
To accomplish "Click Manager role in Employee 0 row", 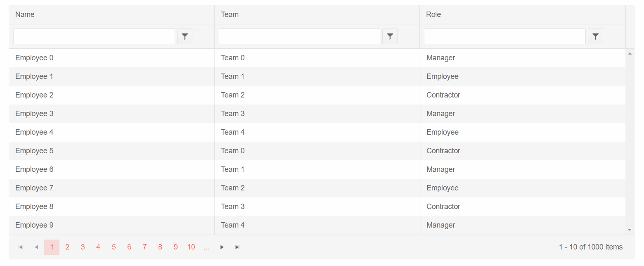I will [x=523, y=58].
